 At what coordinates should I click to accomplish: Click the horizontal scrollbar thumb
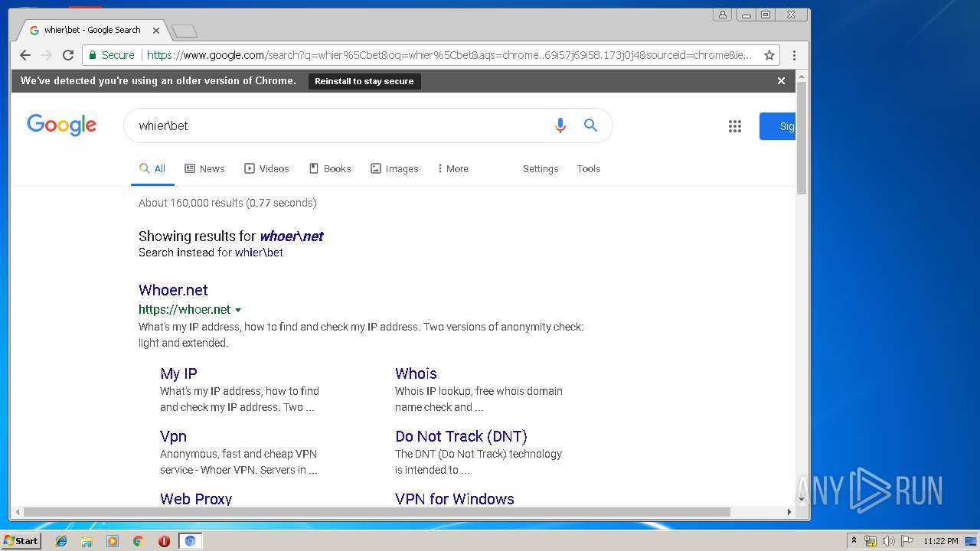377,512
